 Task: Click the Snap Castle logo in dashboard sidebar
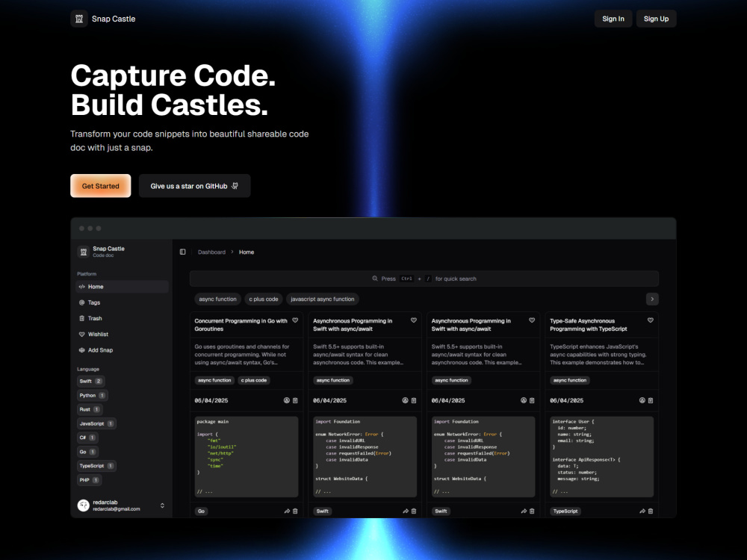point(84,252)
